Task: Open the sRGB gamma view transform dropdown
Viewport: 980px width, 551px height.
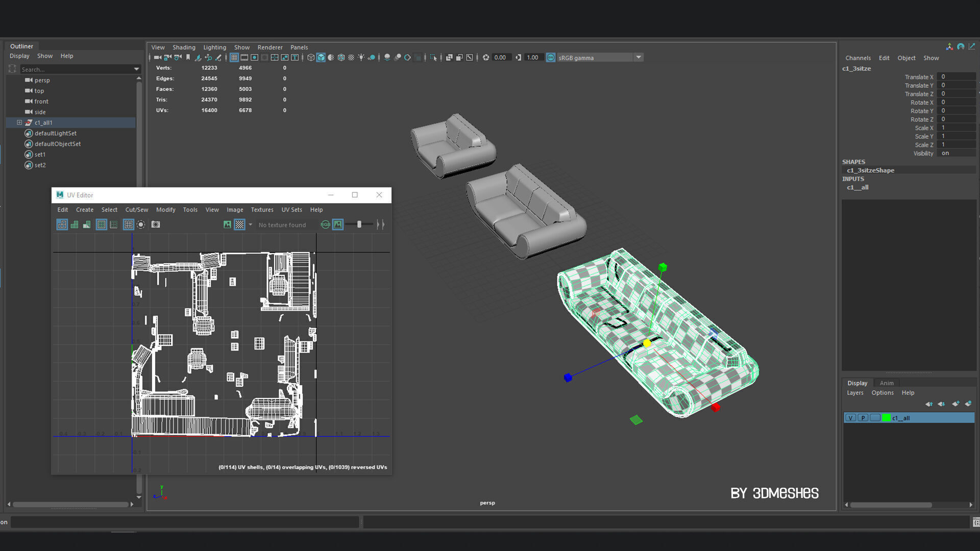Action: point(639,58)
